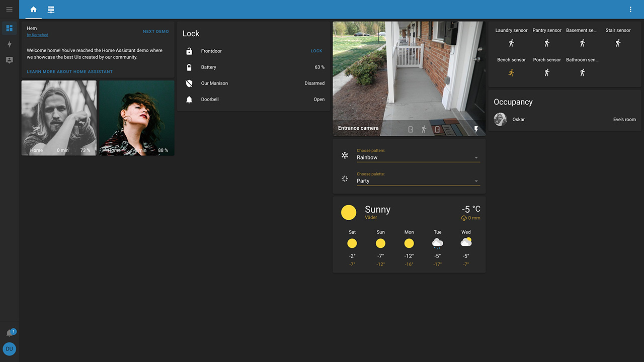This screenshot has width=644, height=362.
Task: Expand the overflow menu in top bar
Action: coord(630,9)
